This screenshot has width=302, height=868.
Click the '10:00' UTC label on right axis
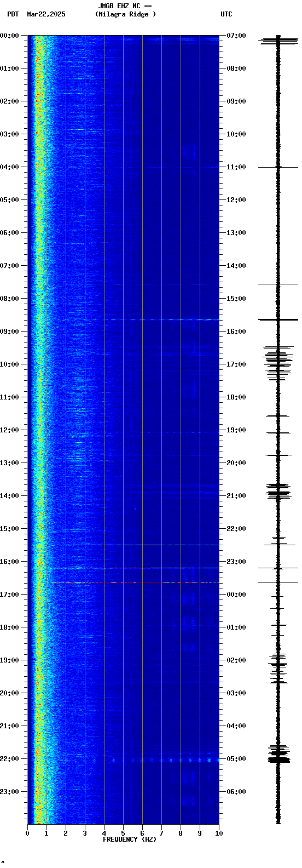(x=236, y=134)
